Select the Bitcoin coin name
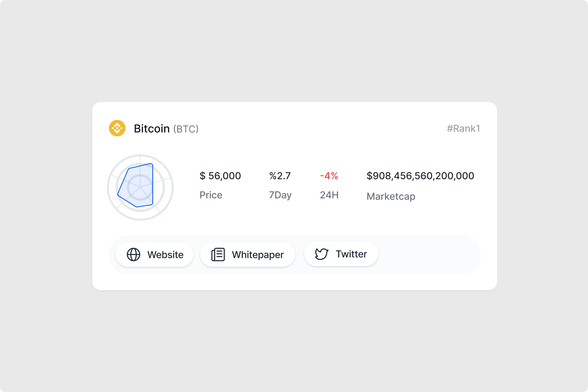Image resolution: width=588 pixels, height=392 pixels. point(152,129)
